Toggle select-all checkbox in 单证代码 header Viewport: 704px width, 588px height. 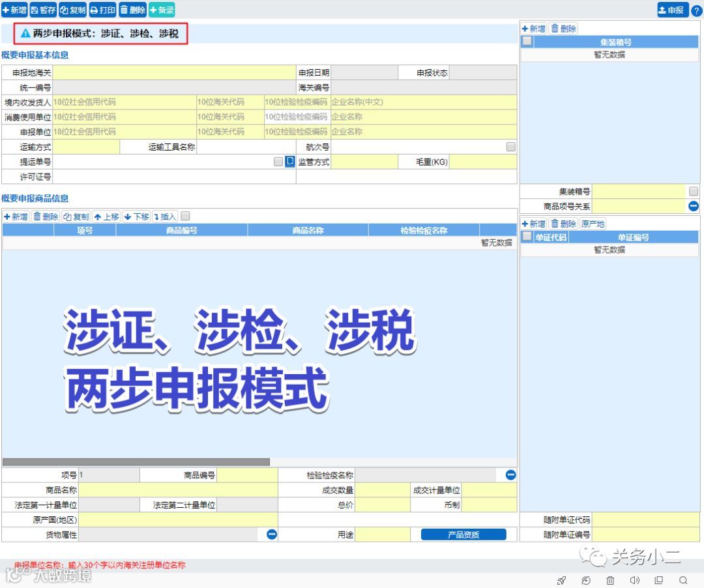(x=527, y=236)
